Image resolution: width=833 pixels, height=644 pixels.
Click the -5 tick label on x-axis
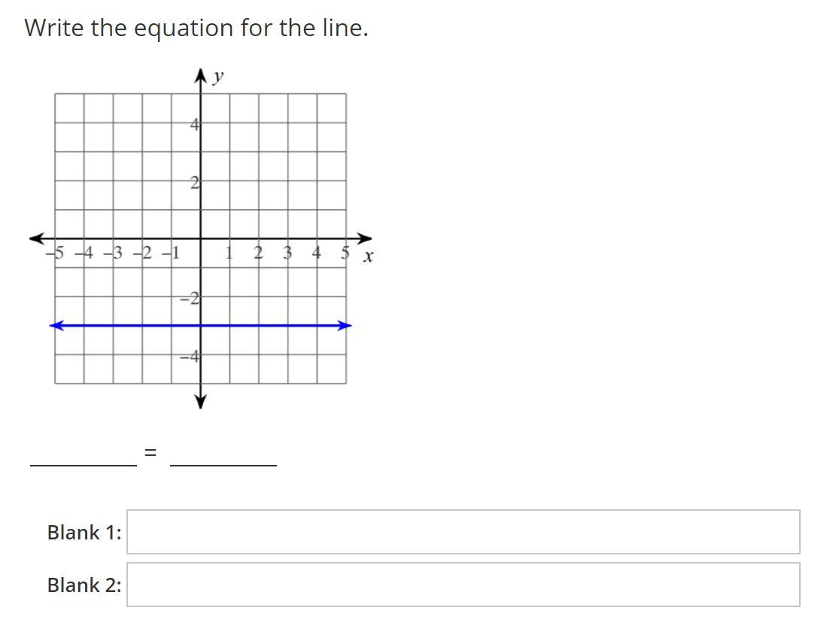pyautogui.click(x=55, y=253)
